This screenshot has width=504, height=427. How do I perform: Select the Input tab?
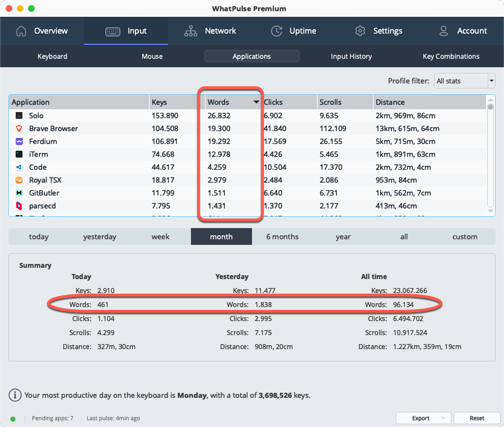pyautogui.click(x=126, y=31)
